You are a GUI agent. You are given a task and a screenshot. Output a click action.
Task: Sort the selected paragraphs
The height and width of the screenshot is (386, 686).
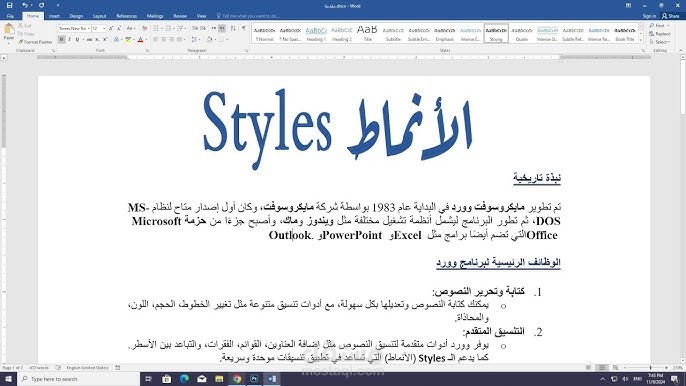(x=233, y=28)
